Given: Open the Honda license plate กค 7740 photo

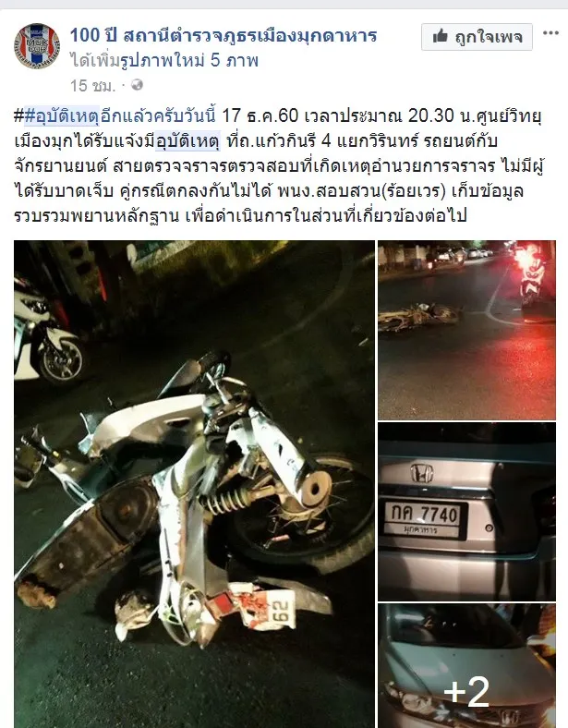Looking at the screenshot, I should [466, 512].
